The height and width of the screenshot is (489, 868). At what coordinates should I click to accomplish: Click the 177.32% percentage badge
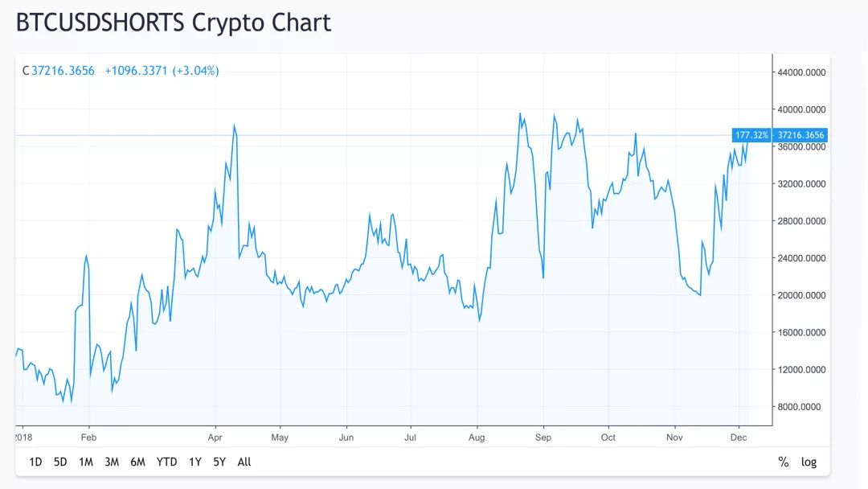(x=751, y=135)
